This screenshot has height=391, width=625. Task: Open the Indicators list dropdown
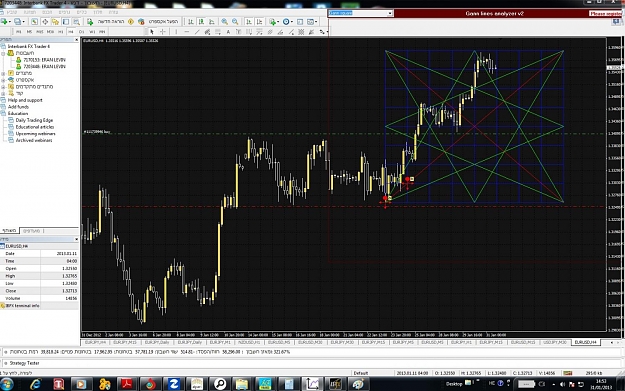point(274,22)
